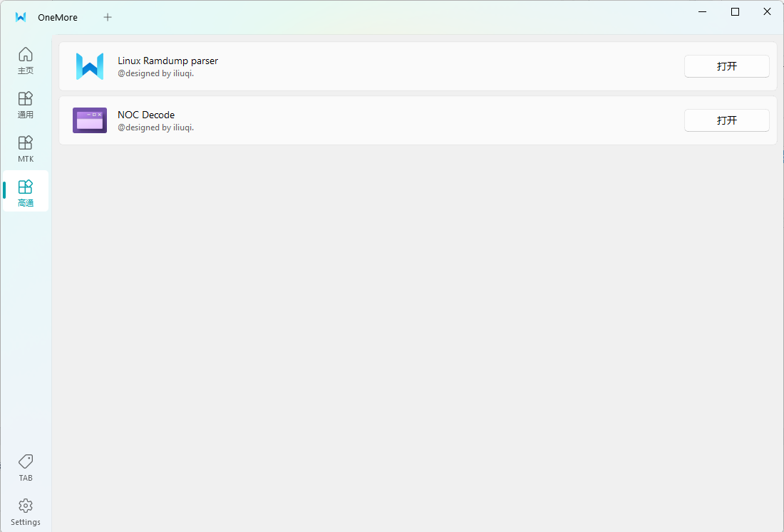Image resolution: width=784 pixels, height=532 pixels.
Task: Click the Linux Ramdump parser logo icon
Action: coord(90,66)
